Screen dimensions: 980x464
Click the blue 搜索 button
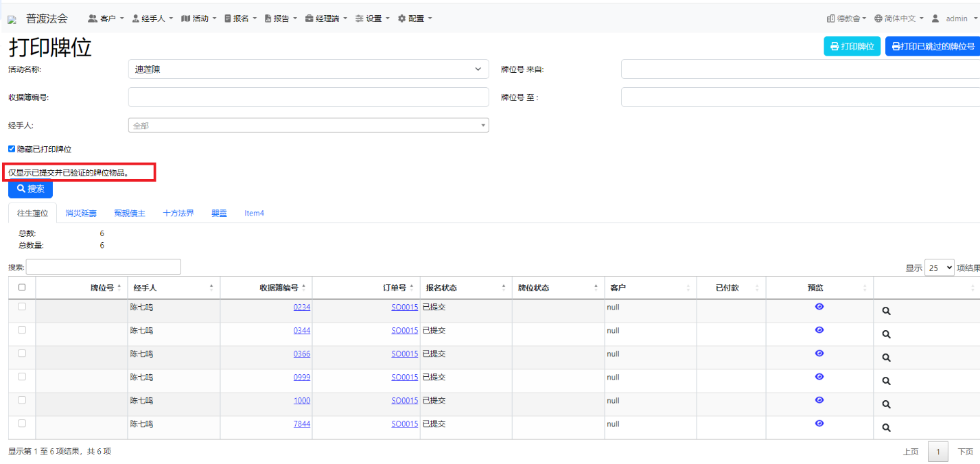click(30, 189)
